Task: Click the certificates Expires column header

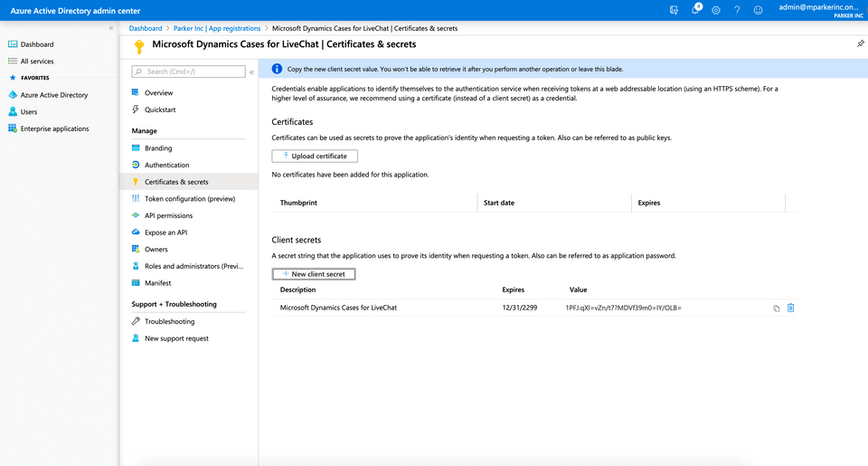Action: [x=649, y=203]
